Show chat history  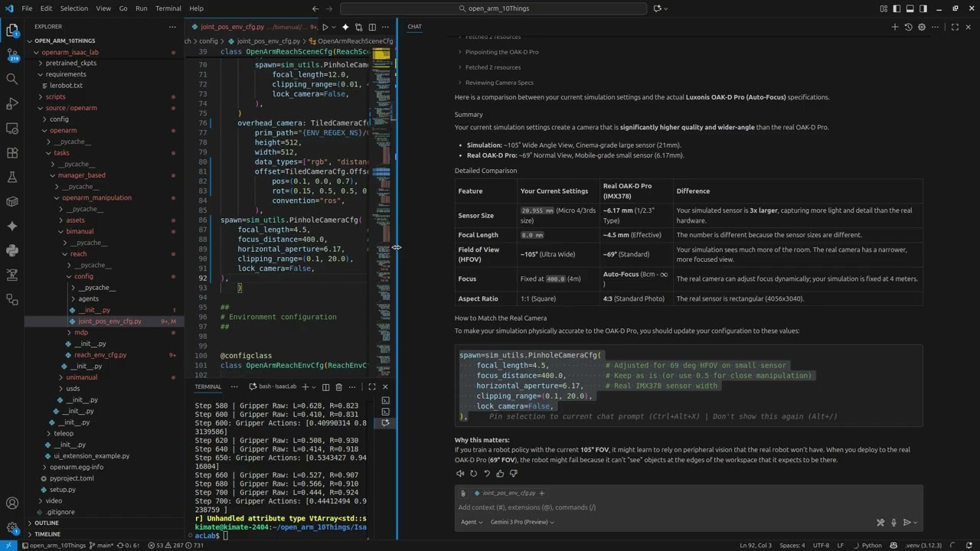pyautogui.click(x=909, y=27)
